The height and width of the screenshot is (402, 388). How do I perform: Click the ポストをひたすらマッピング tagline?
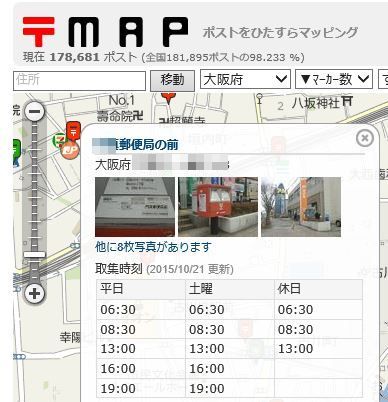pos(280,33)
